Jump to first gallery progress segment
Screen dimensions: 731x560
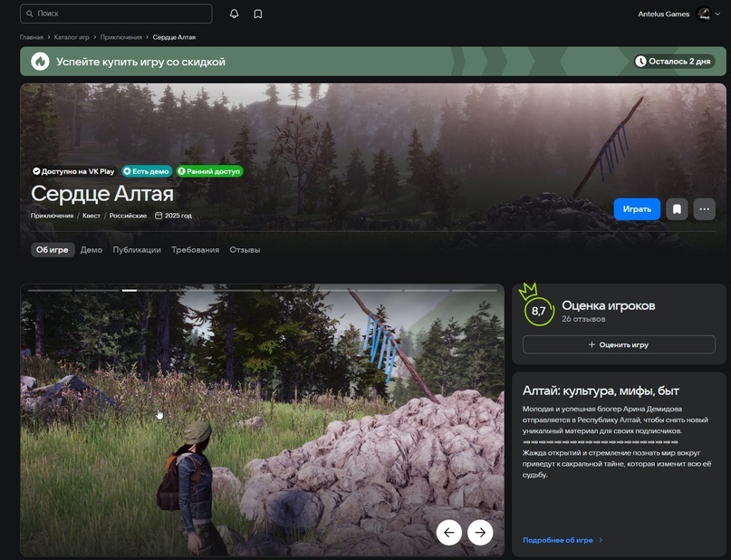50,291
